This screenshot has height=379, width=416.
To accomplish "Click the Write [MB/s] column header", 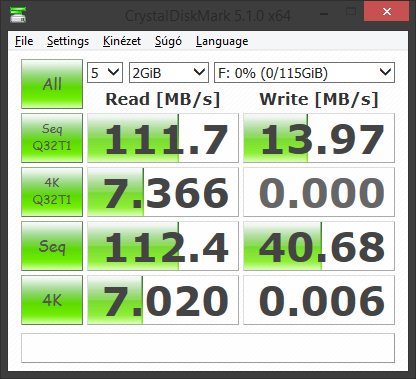I will point(319,99).
